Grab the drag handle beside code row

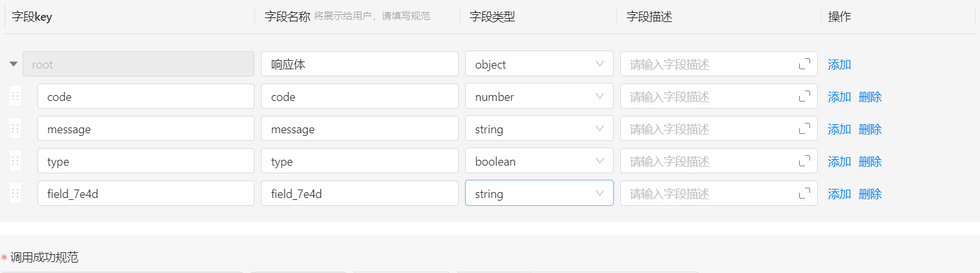[16, 96]
